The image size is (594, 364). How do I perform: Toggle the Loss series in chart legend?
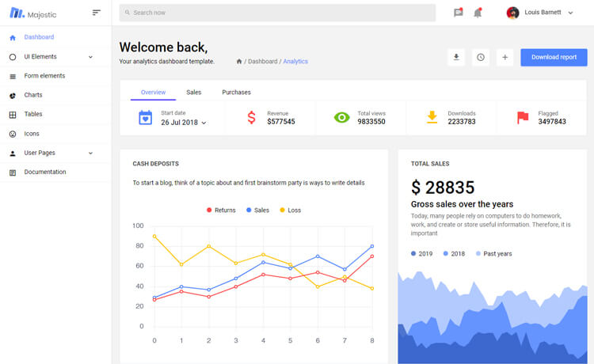click(x=290, y=210)
